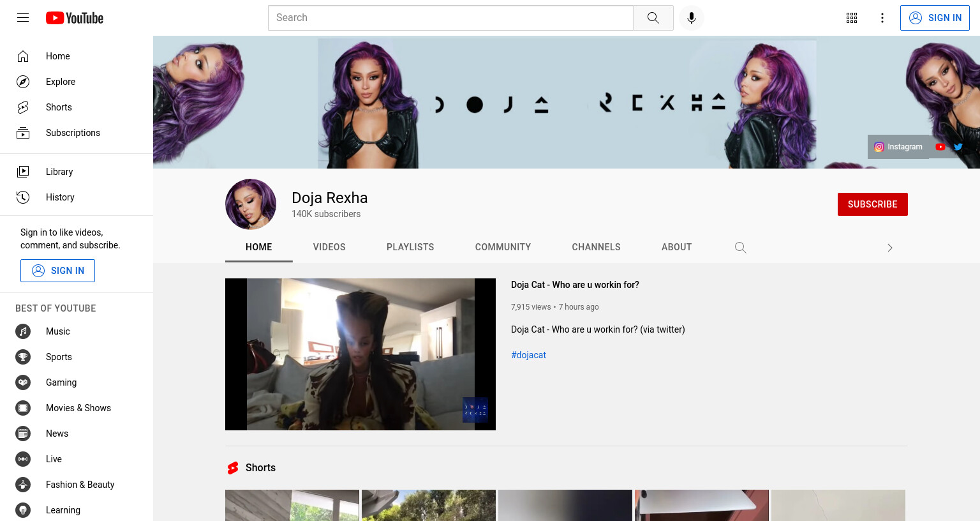980x521 pixels.
Task: Open Fashion & Beauty category
Action: click(x=77, y=485)
